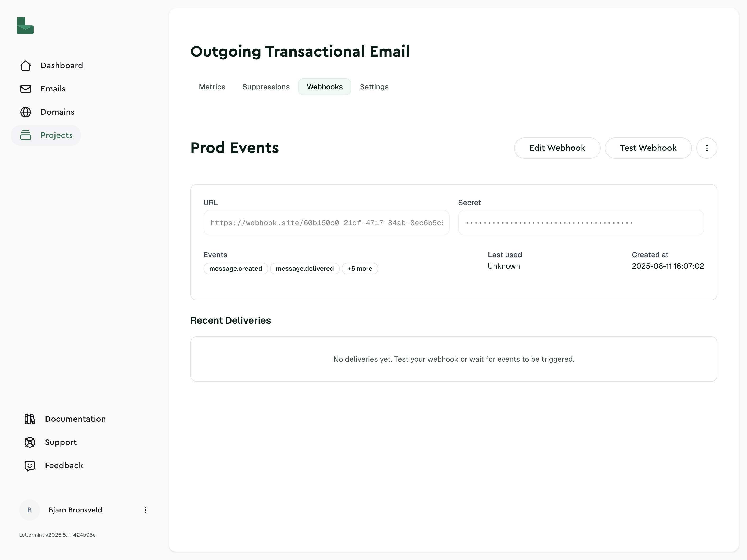Click the Dashboard home icon
The height and width of the screenshot is (560, 747).
26,66
